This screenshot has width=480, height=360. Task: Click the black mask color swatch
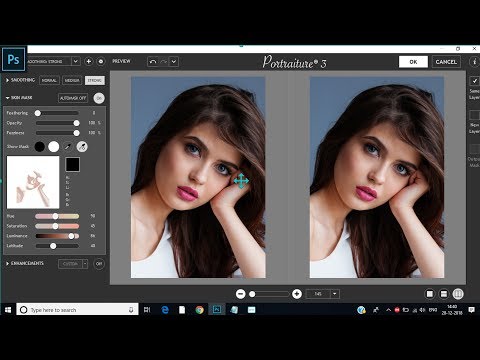pyautogui.click(x=72, y=164)
